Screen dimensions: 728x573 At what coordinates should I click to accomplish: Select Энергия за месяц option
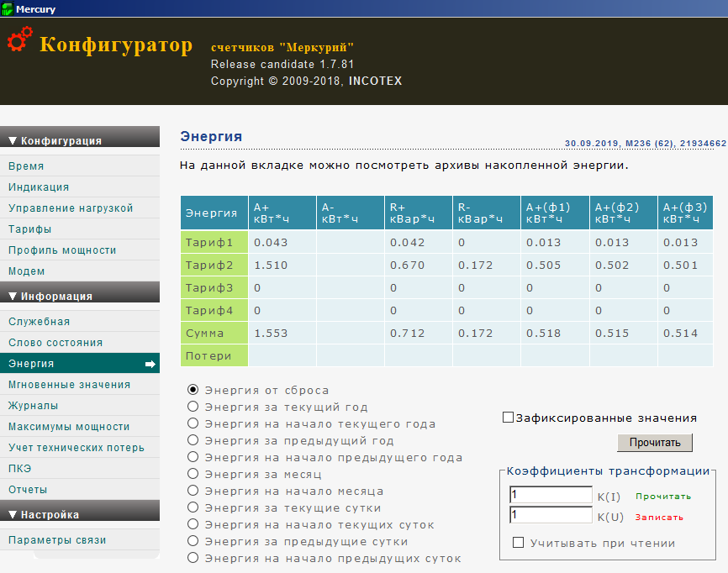point(193,474)
